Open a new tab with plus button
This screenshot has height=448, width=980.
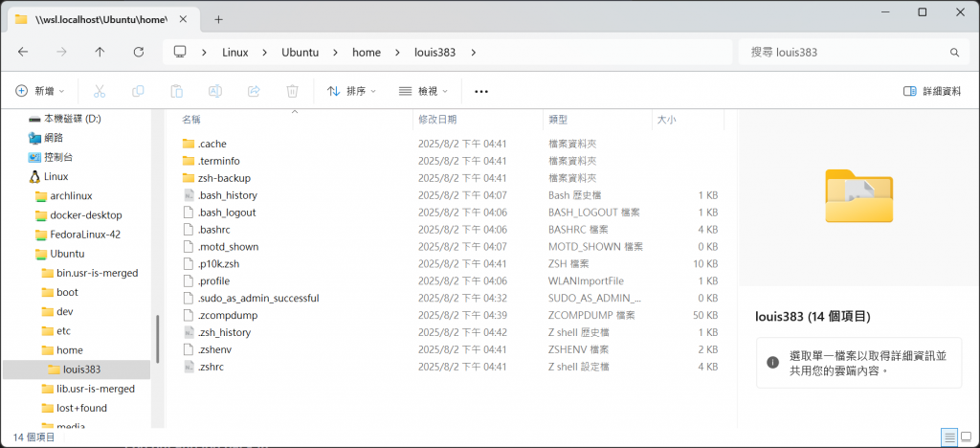click(x=218, y=19)
